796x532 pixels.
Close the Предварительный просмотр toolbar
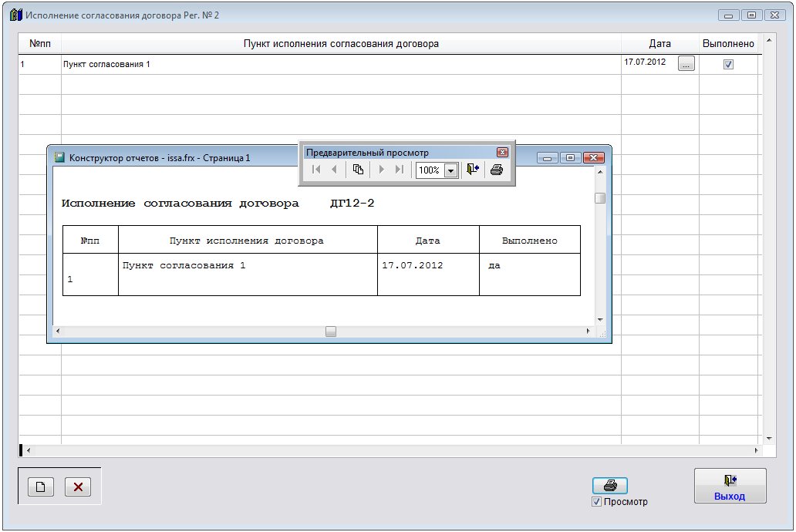click(502, 153)
